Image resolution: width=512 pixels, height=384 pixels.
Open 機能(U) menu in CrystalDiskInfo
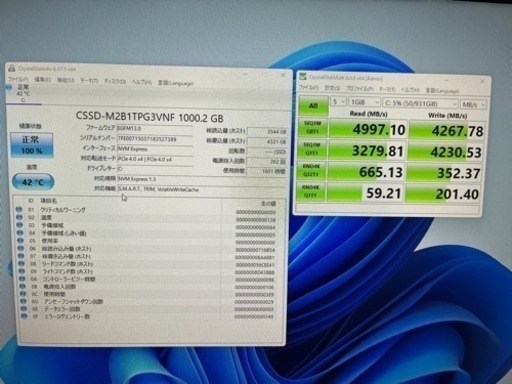point(66,80)
